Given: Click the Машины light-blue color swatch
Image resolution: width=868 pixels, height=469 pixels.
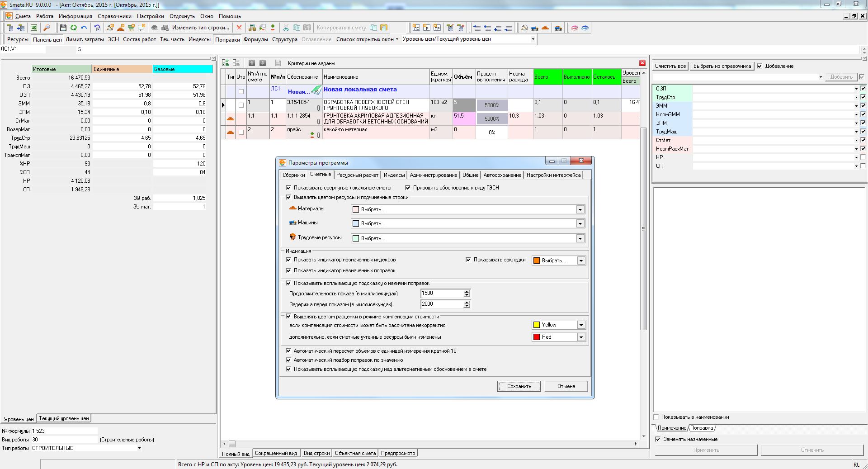Looking at the screenshot, I should coord(356,223).
